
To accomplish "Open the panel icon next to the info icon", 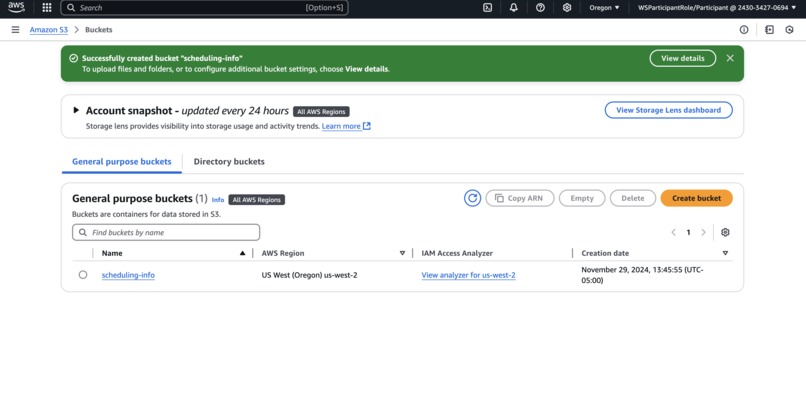I will (769, 30).
